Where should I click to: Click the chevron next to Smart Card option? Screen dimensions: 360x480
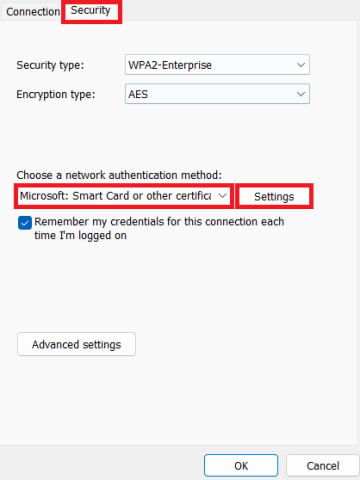222,196
